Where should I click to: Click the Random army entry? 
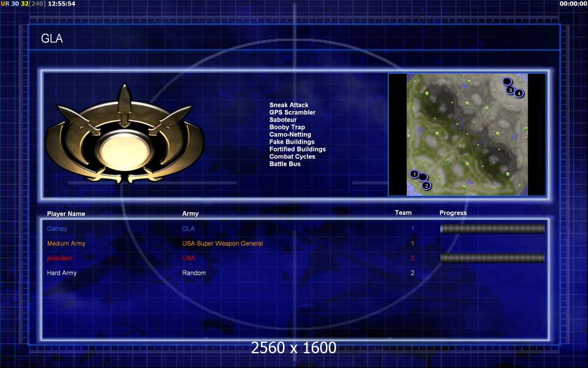point(194,273)
